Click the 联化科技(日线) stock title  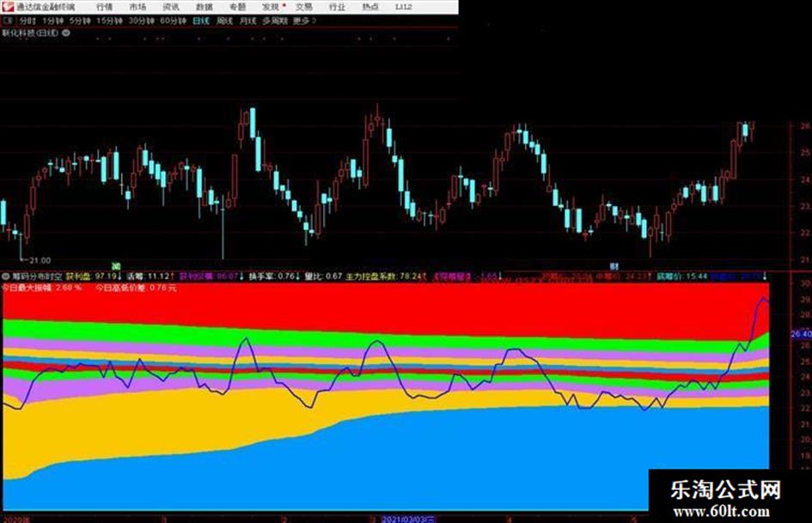coord(31,33)
